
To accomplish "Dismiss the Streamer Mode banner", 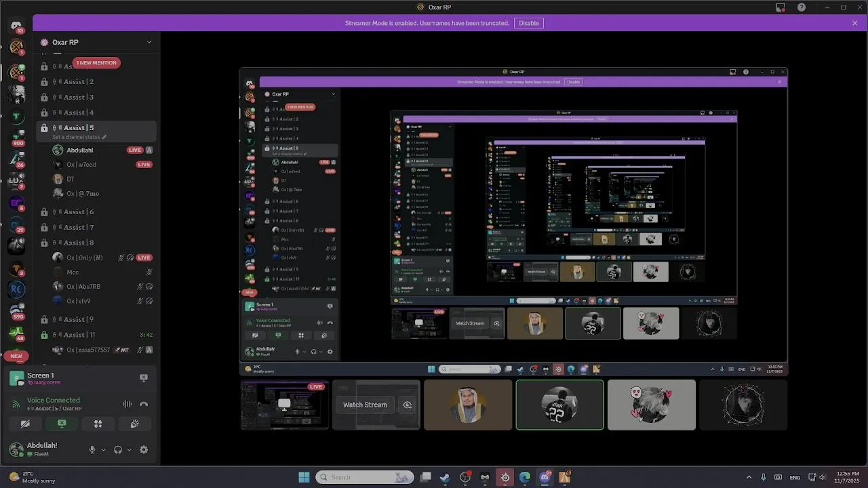I will click(x=854, y=23).
